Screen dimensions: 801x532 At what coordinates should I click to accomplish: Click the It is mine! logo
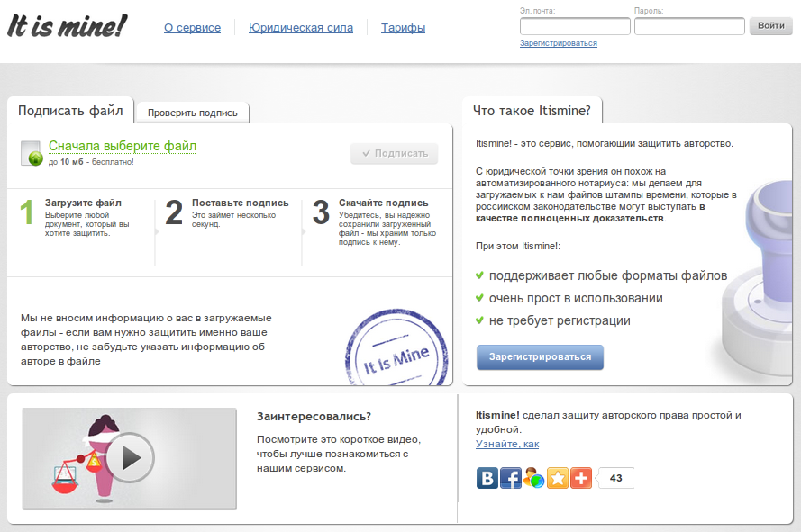pyautogui.click(x=67, y=25)
